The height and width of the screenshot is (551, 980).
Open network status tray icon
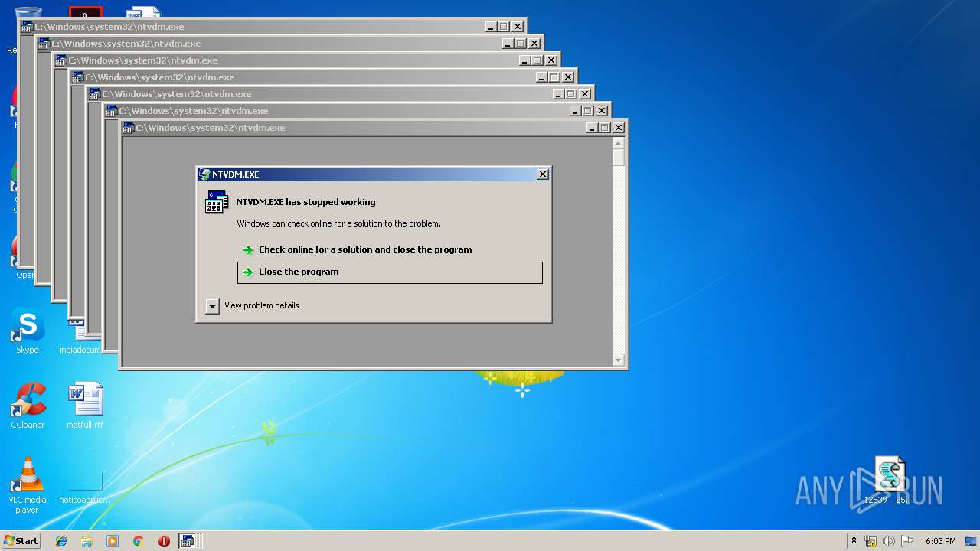pos(871,541)
